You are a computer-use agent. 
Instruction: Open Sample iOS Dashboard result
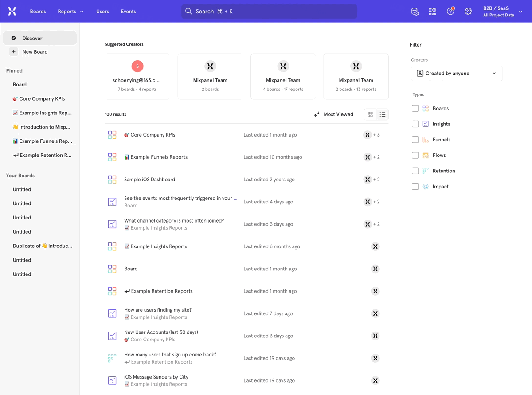pyautogui.click(x=149, y=180)
